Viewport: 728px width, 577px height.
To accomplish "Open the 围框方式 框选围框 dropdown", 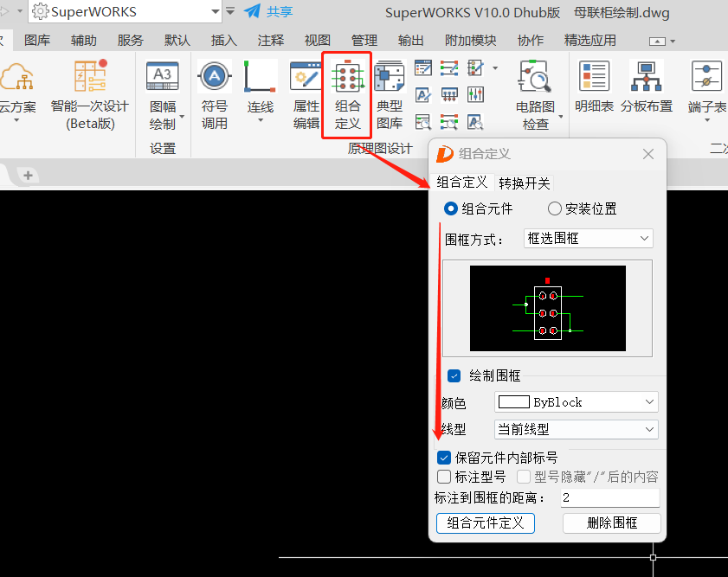I will click(589, 239).
